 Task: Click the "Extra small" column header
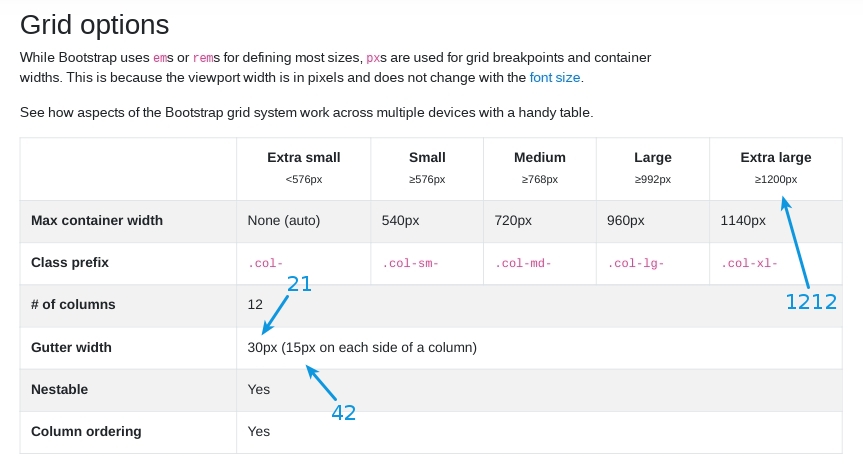(x=303, y=157)
